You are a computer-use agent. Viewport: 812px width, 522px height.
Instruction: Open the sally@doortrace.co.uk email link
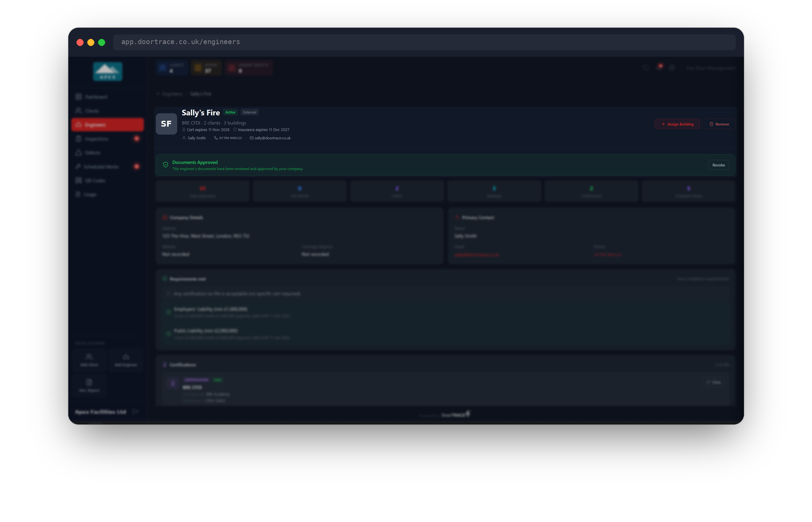coord(272,138)
